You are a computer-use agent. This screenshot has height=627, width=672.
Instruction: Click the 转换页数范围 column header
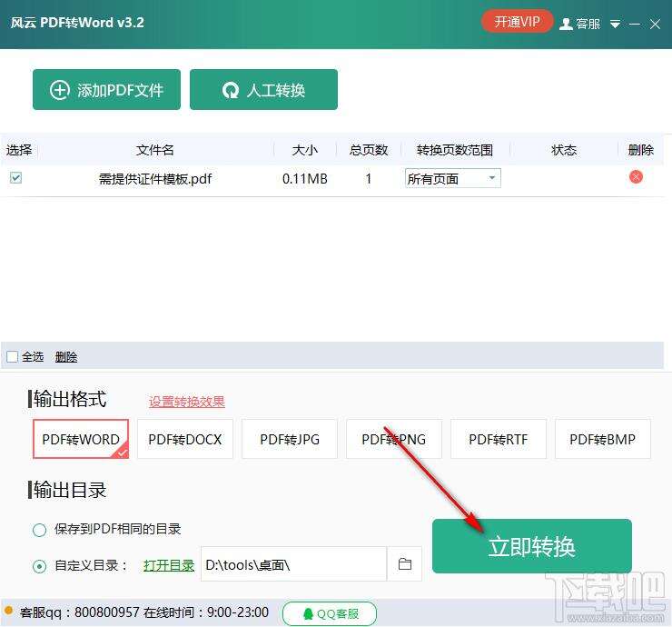pos(455,150)
